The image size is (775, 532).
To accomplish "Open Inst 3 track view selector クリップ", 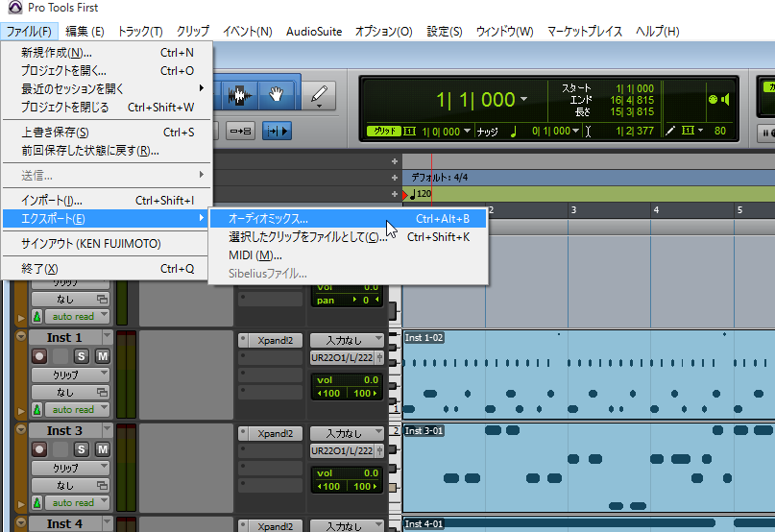I will click(70, 468).
